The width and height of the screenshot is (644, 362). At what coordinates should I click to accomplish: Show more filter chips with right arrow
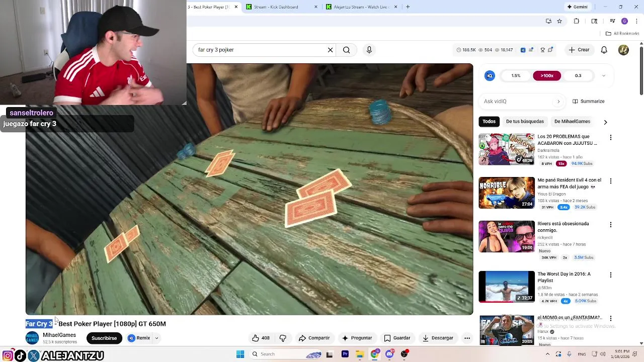(x=605, y=122)
